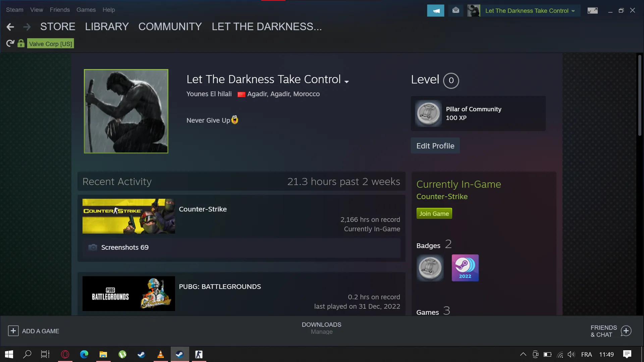The width and height of the screenshot is (644, 362).
Task: Click the green Join Game button
Action: 434,214
